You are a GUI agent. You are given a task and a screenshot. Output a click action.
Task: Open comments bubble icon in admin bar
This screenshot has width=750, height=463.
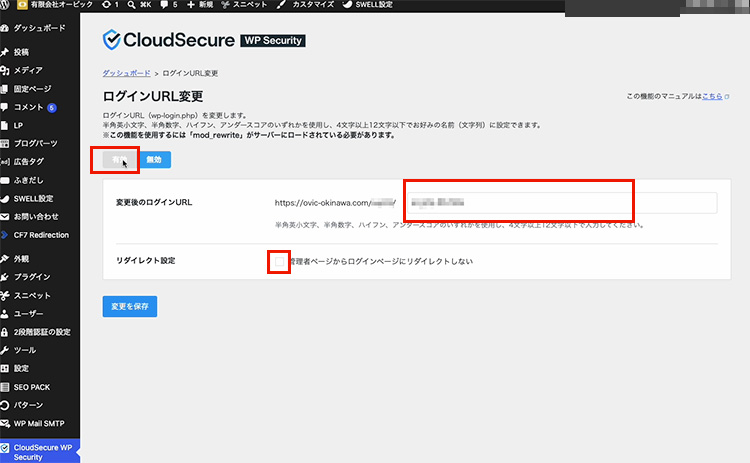(165, 5)
